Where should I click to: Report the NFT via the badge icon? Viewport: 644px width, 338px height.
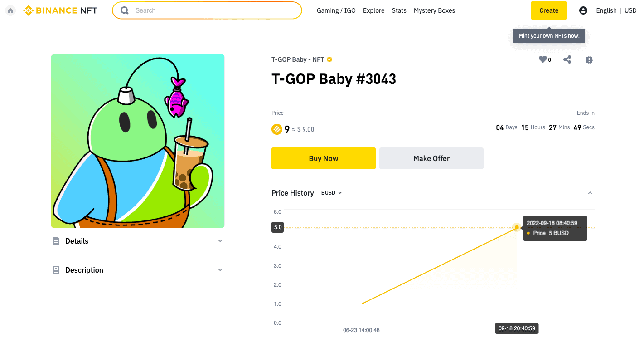pos(589,59)
